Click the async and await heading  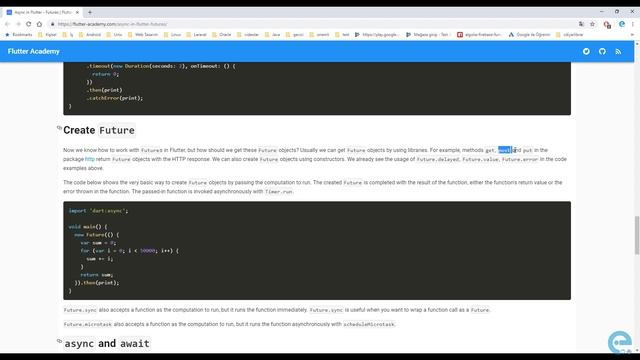[x=107, y=344]
